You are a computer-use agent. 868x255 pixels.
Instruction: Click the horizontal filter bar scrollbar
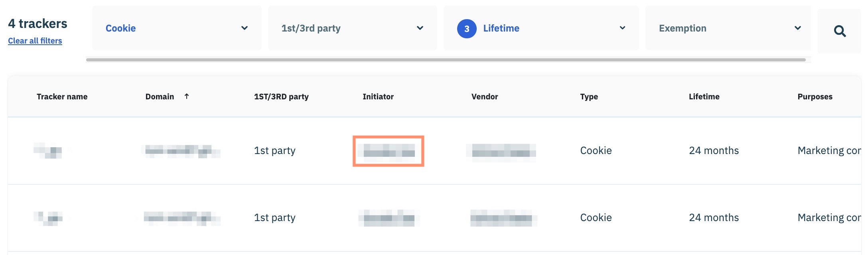(x=445, y=60)
